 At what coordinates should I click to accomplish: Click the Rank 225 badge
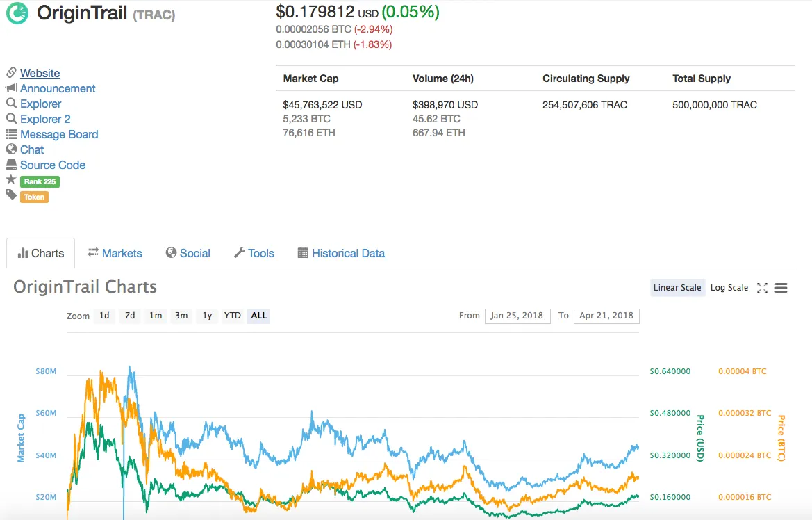click(40, 181)
